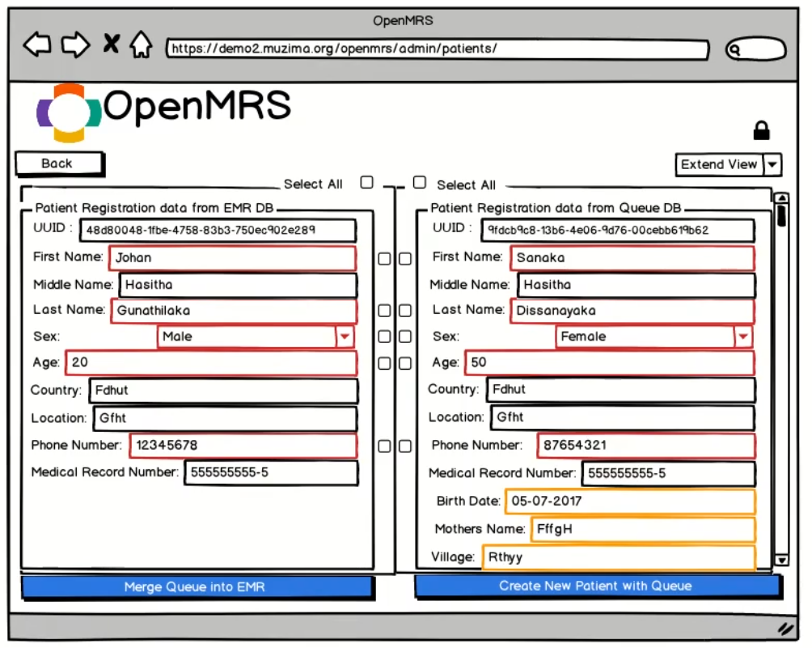Tick Queue-side checkbox for Sex row
Image resolution: width=812 pixels, height=648 pixels.
[405, 337]
